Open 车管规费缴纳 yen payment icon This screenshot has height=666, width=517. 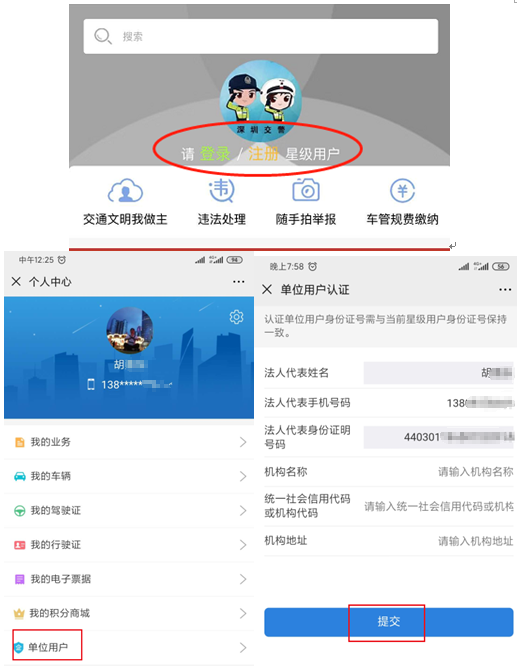click(x=402, y=190)
